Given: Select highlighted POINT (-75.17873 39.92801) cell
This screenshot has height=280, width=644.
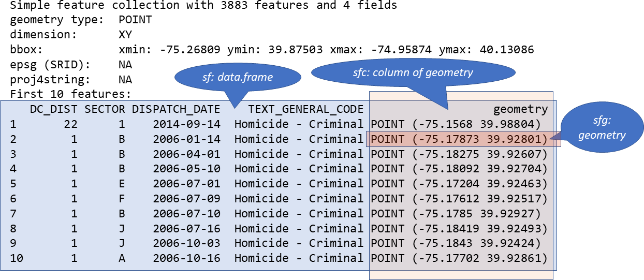Looking at the screenshot, I should pos(459,139).
